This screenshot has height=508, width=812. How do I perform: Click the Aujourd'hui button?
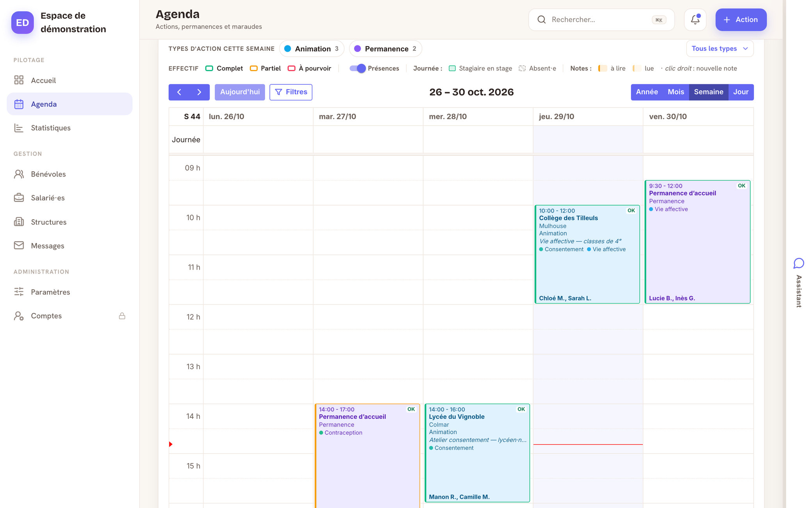[240, 92]
